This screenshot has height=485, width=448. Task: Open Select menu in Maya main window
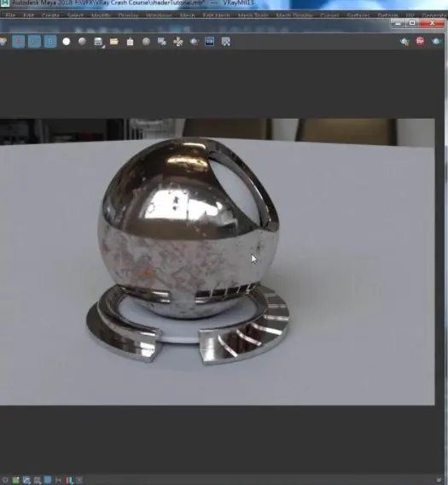click(75, 15)
